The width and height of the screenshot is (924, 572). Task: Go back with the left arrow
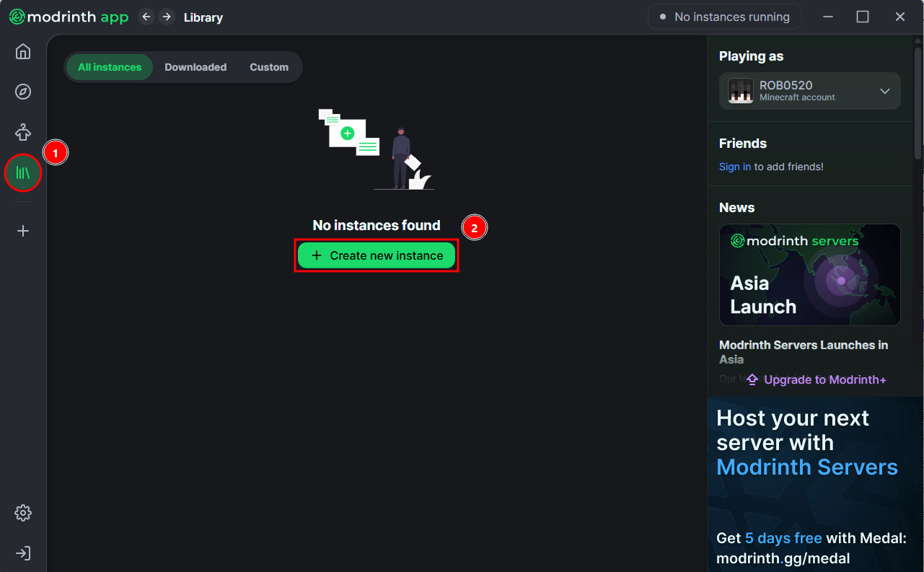coord(146,17)
